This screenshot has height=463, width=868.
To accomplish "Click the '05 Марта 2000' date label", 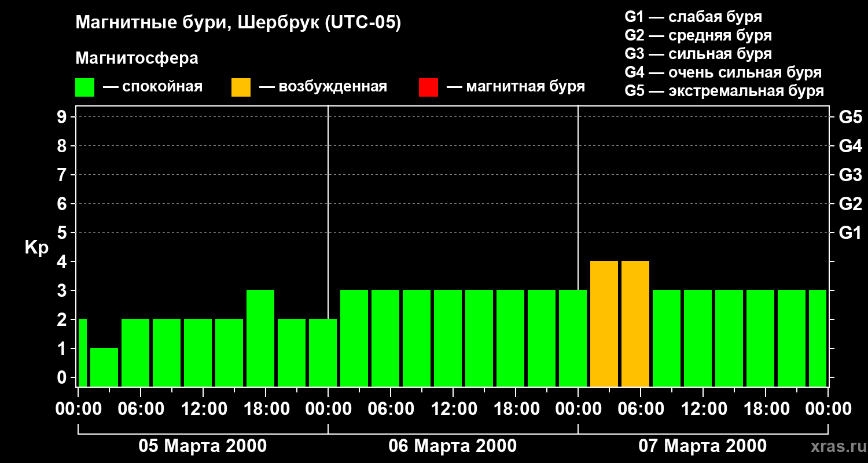I will click(x=203, y=446).
